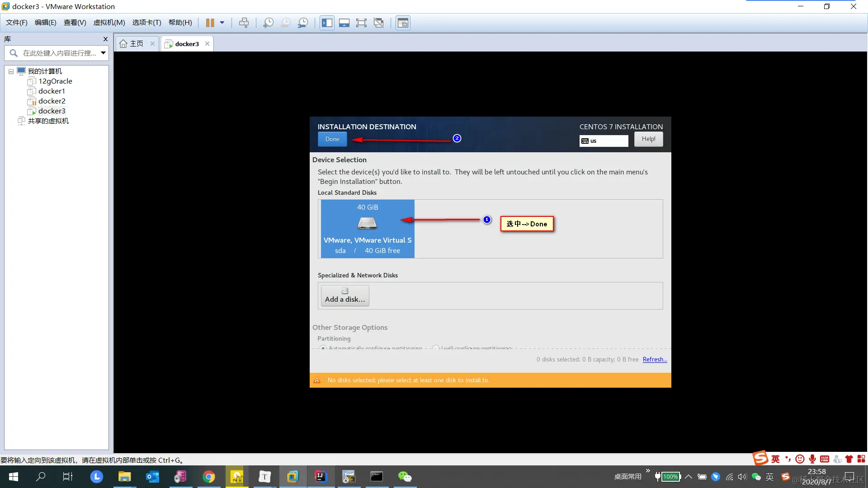
Task: Toggle the thumbnail bar view icon
Action: pyautogui.click(x=344, y=23)
